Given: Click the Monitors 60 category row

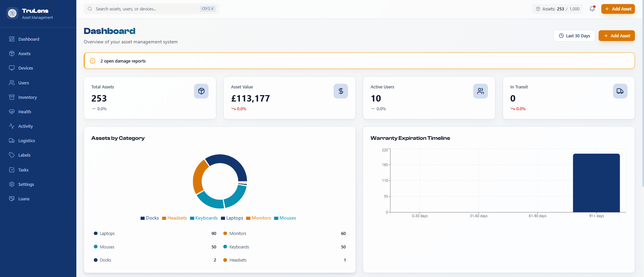Looking at the screenshot, I should click(x=285, y=233).
